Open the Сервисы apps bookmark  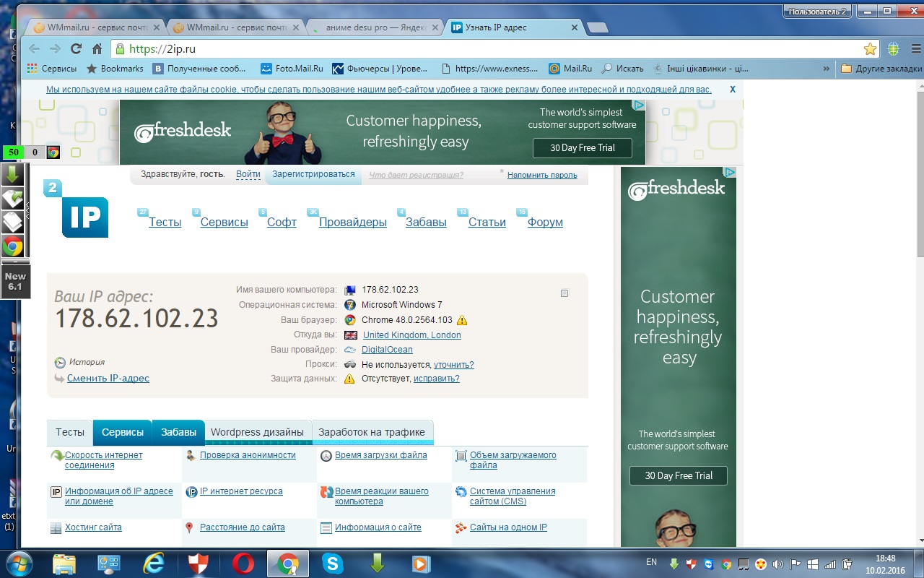point(51,69)
